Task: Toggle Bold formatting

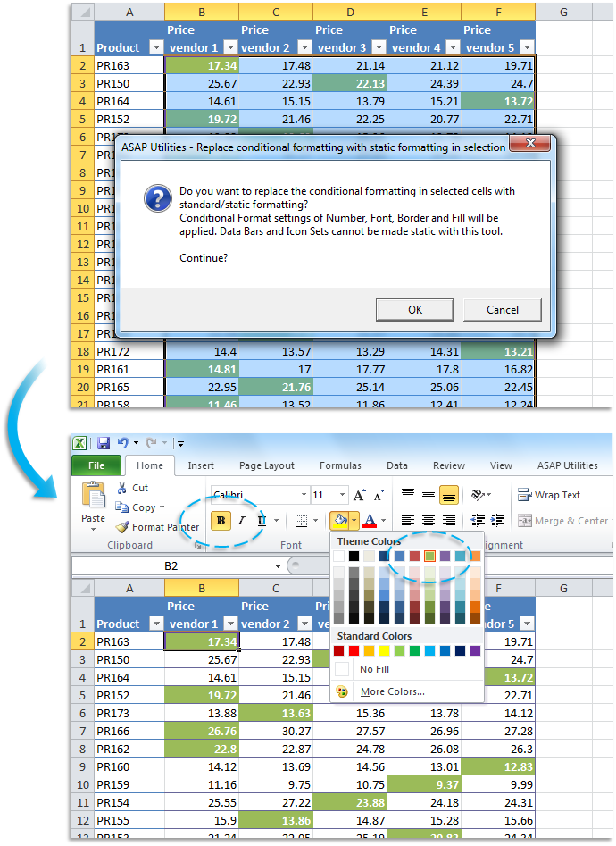Action: point(221,521)
